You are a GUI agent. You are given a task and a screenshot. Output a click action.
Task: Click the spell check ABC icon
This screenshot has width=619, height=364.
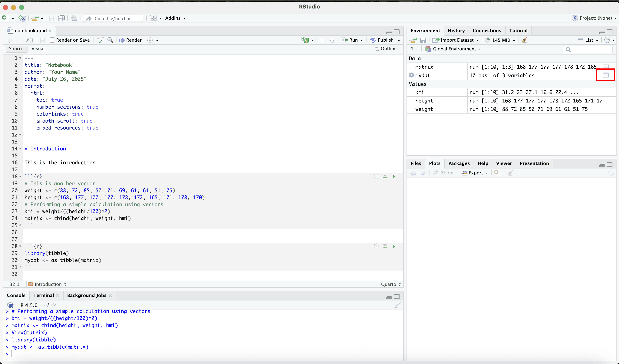click(x=100, y=40)
